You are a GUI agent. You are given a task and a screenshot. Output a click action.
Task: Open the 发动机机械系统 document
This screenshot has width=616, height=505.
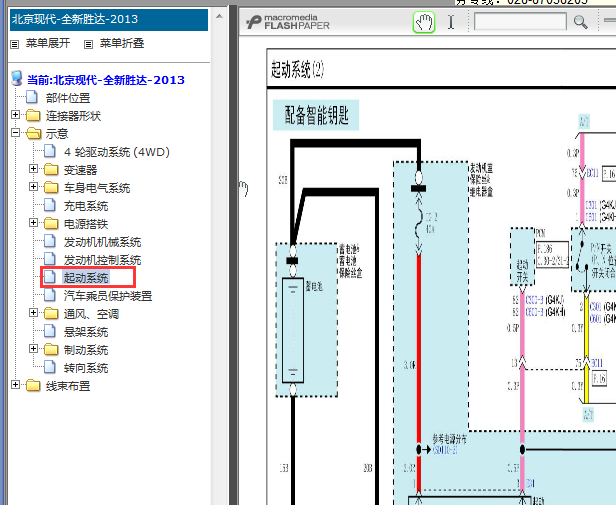tap(103, 242)
